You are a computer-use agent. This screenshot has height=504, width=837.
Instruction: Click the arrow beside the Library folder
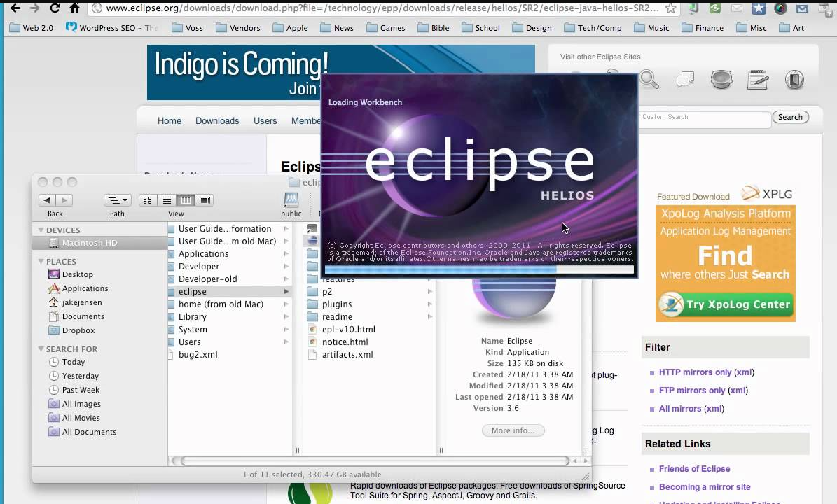click(286, 317)
